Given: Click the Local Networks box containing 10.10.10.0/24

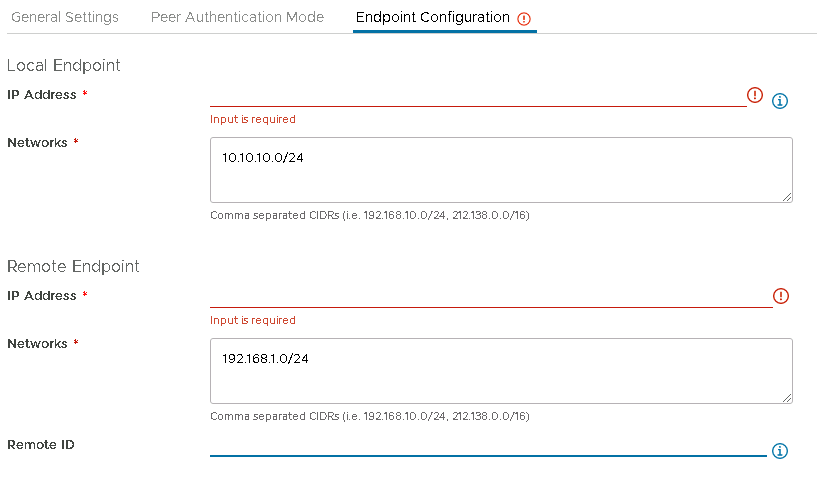Looking at the screenshot, I should click(500, 170).
